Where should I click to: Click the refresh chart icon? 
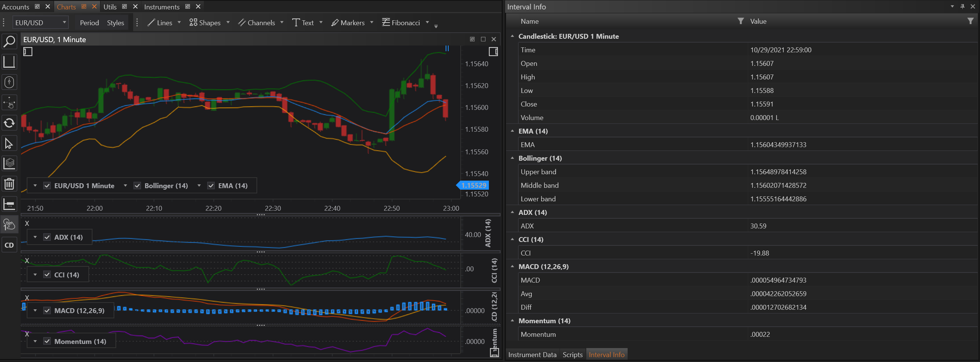(x=9, y=123)
